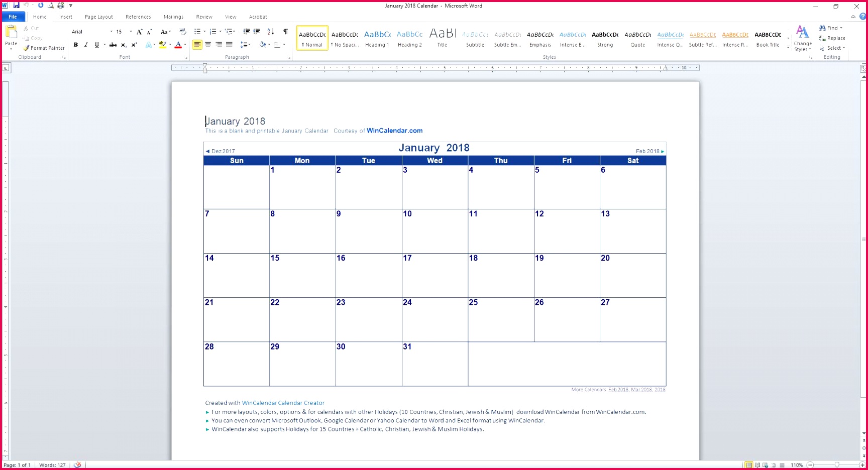The width and height of the screenshot is (868, 470).
Task: Toggle Print Layout view in status bar
Action: click(x=749, y=465)
